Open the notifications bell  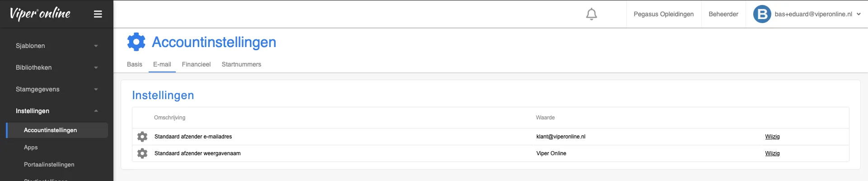[x=591, y=14]
